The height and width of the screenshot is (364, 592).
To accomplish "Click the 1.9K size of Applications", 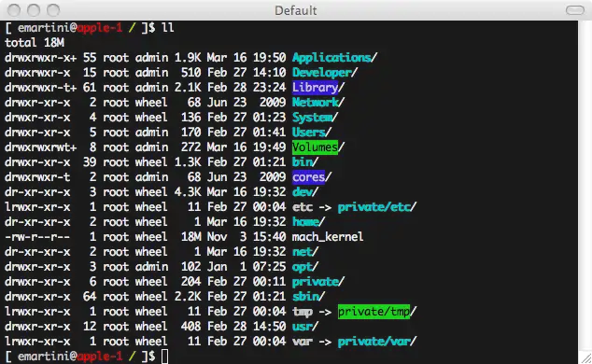I will coord(188,58).
